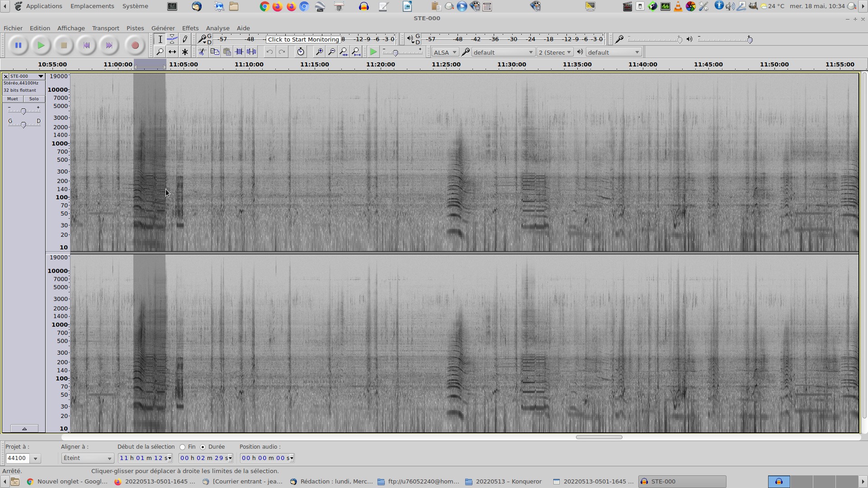Click the Zoom In magnifier icon
The image size is (868, 488).
point(319,52)
